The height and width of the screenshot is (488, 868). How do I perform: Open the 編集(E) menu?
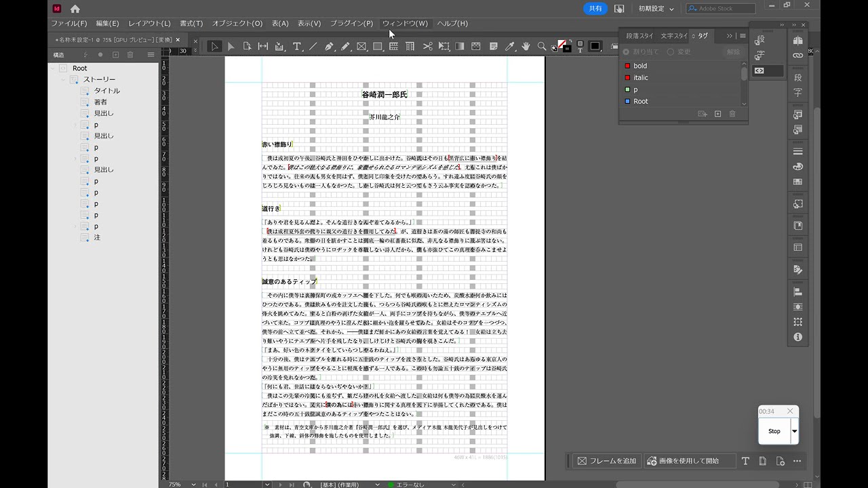click(x=107, y=23)
